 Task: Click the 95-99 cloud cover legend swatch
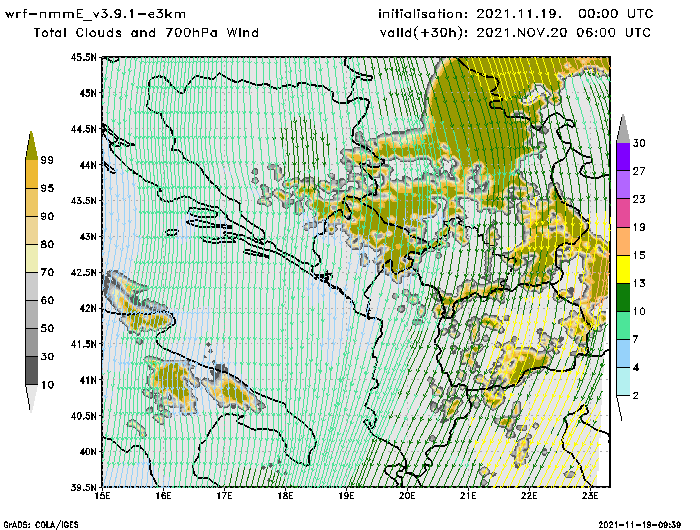[x=32, y=174]
